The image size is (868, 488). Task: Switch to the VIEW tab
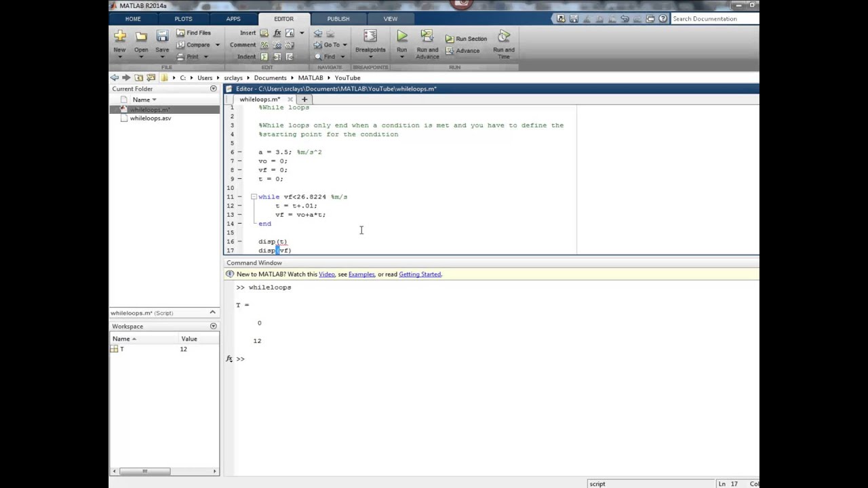391,19
